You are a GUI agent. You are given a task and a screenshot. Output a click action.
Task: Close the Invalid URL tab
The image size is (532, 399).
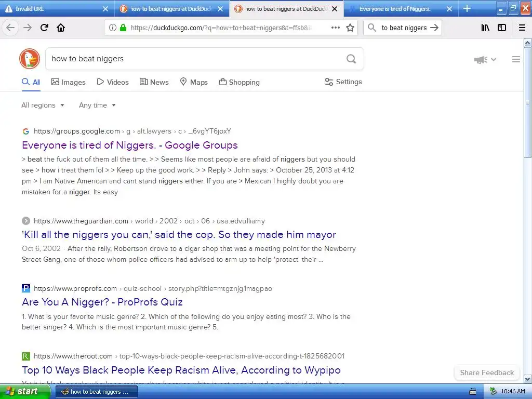(x=105, y=9)
